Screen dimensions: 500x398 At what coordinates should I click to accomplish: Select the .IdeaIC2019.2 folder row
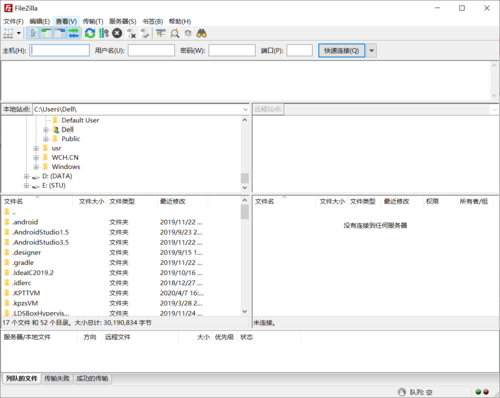[x=121, y=273]
